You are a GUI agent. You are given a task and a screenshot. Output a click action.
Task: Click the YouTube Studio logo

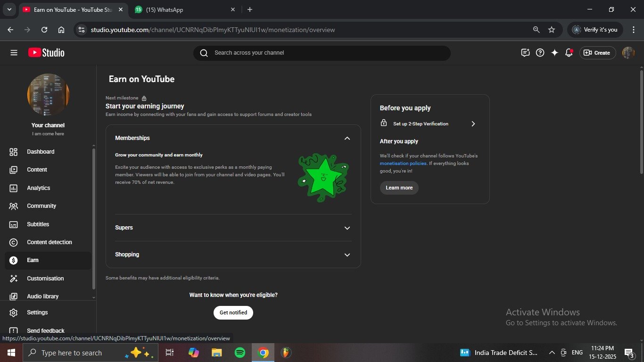point(46,53)
